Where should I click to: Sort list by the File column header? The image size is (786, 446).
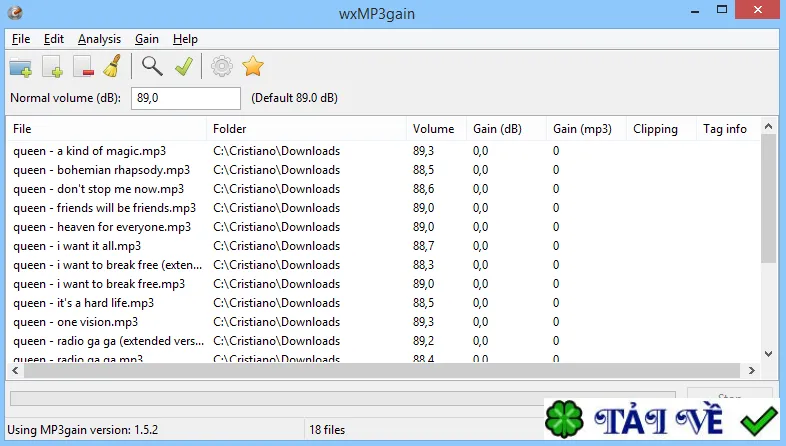pyautogui.click(x=106, y=129)
